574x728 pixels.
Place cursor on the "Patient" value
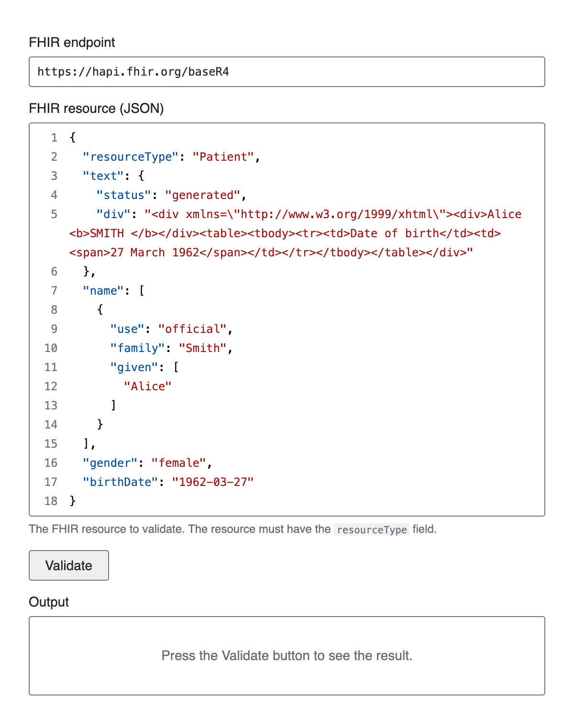tap(223, 157)
